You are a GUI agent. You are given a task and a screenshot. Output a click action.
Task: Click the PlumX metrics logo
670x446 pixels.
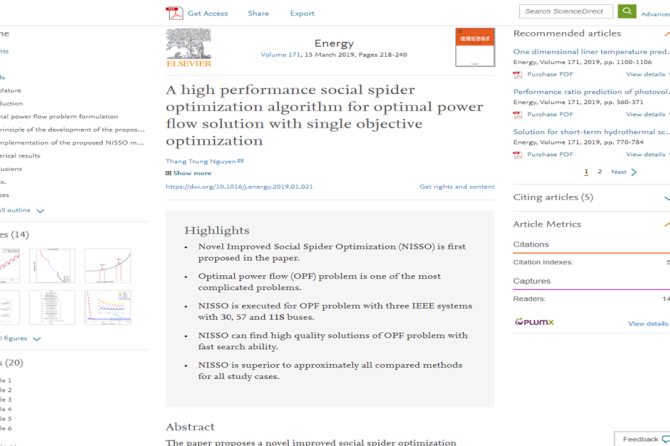tap(534, 322)
